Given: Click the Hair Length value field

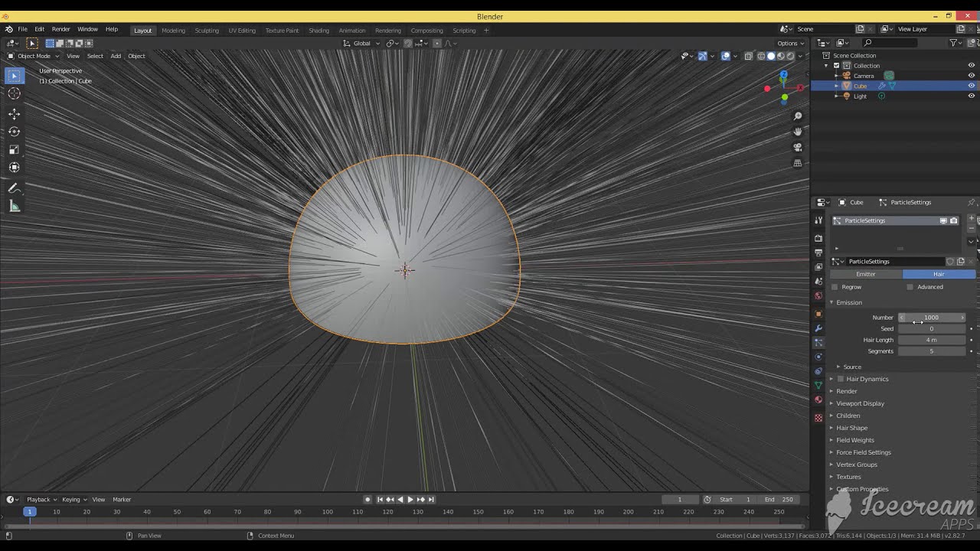Looking at the screenshot, I should point(931,340).
